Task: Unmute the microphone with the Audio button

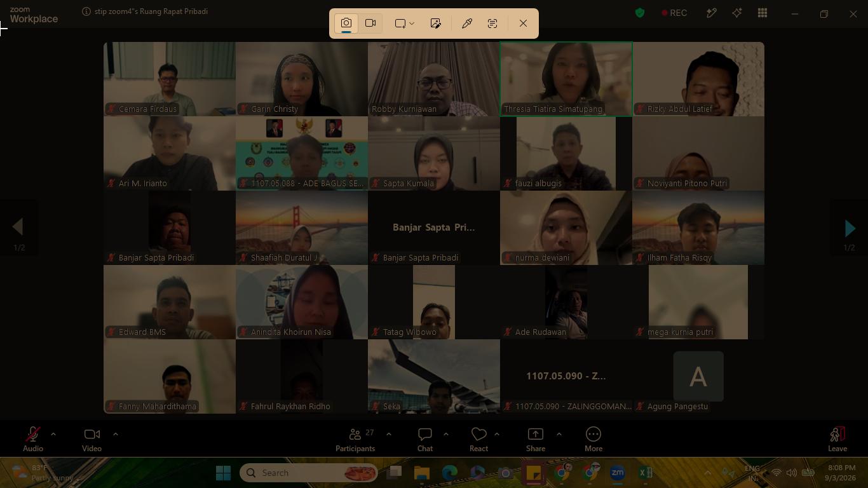Action: click(x=33, y=439)
